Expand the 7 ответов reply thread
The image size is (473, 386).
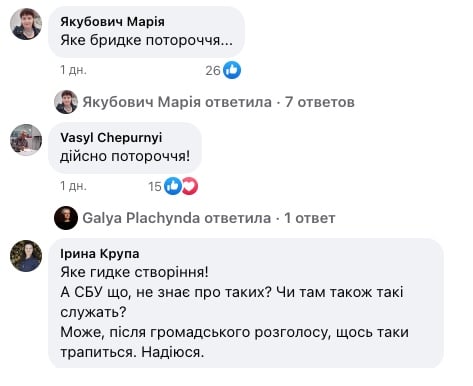[x=320, y=102]
